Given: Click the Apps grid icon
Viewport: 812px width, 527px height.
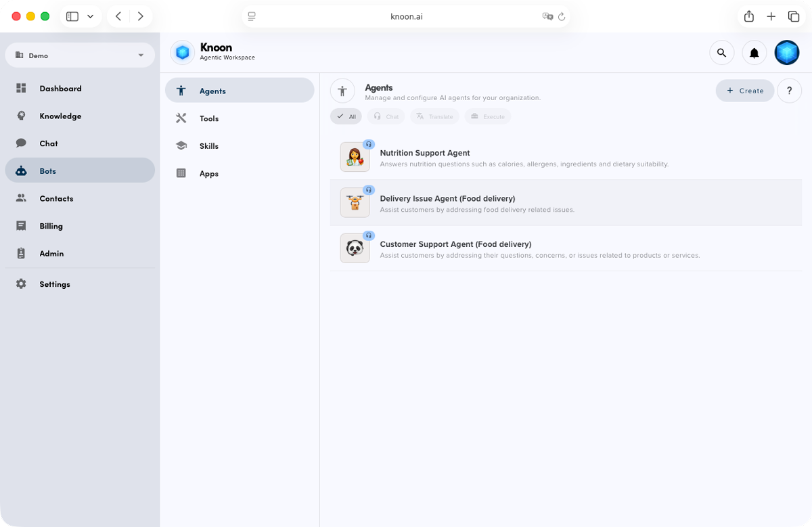Looking at the screenshot, I should [181, 173].
